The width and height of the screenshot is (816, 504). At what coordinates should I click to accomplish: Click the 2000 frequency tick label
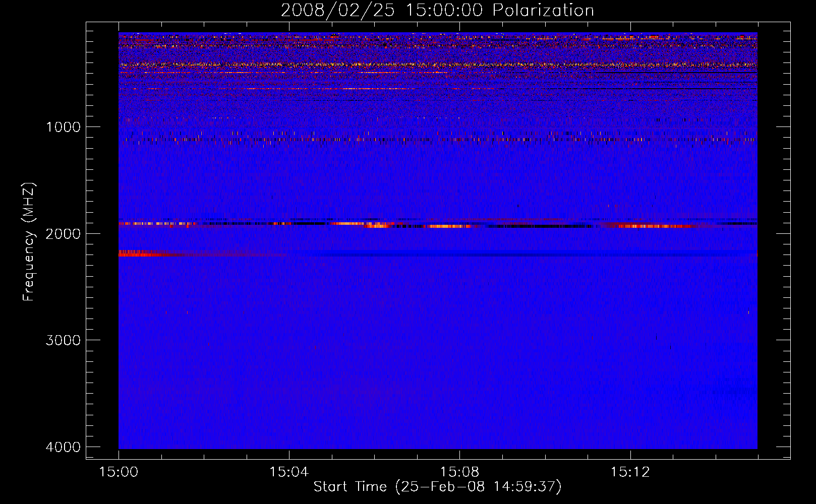pyautogui.click(x=63, y=234)
